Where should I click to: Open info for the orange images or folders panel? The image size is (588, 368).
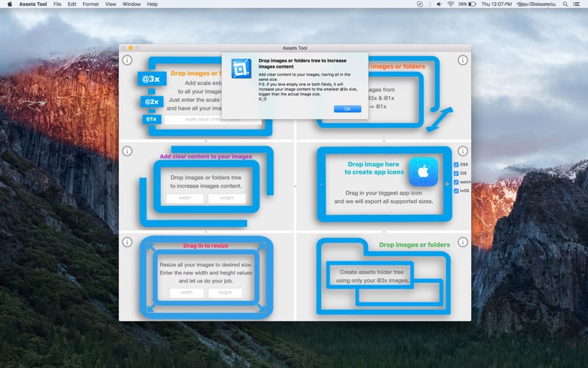tap(463, 60)
